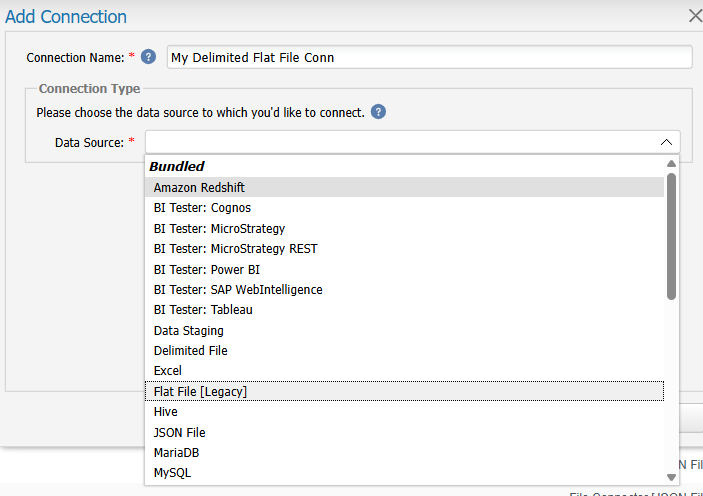Select Amazon Redshift from the list

(404, 187)
